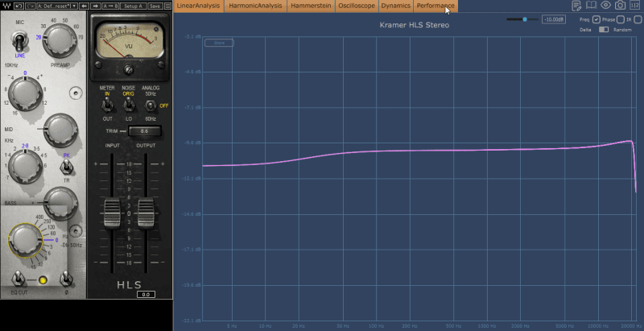Flip the MIC/LINE toggle switch
The width and height of the screenshot is (644, 331).
click(19, 42)
